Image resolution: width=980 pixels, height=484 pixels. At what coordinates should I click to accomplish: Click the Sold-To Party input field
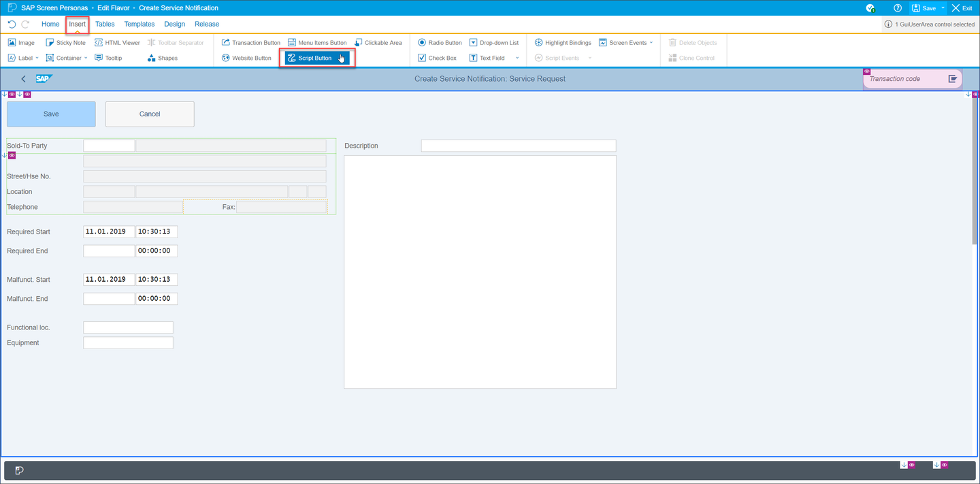[x=109, y=146]
